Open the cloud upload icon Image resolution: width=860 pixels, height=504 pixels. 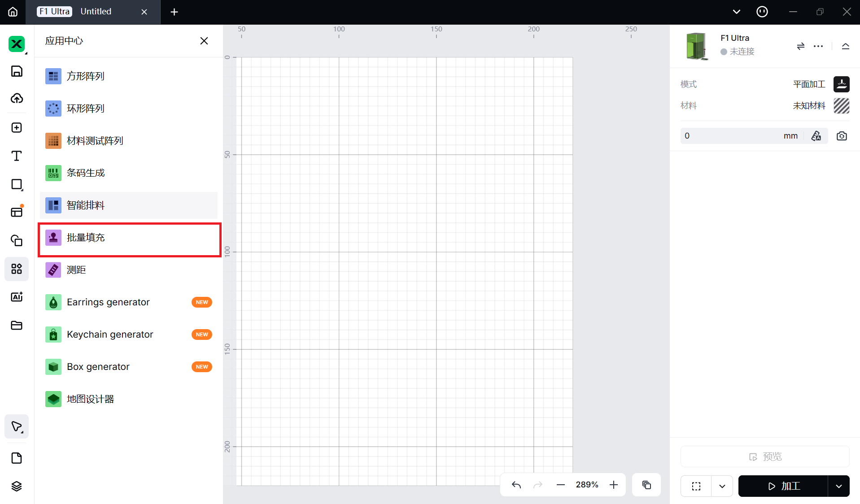[x=17, y=98]
